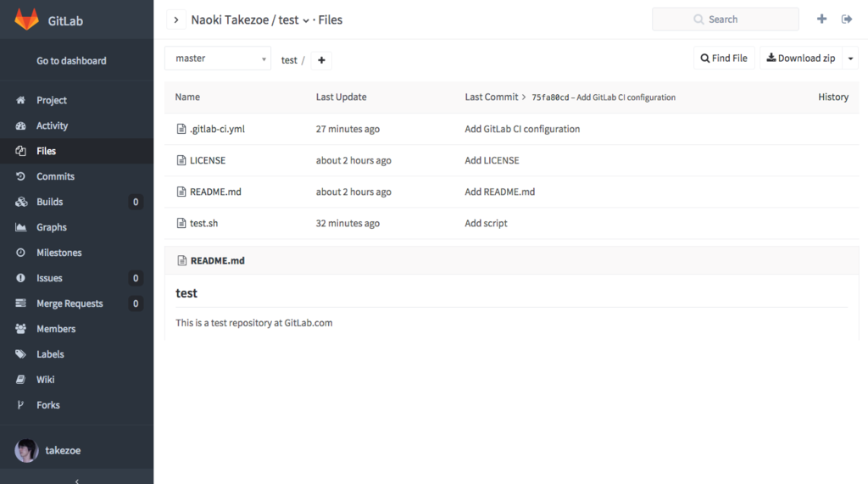Click Add LICENSE commit message

click(x=492, y=160)
